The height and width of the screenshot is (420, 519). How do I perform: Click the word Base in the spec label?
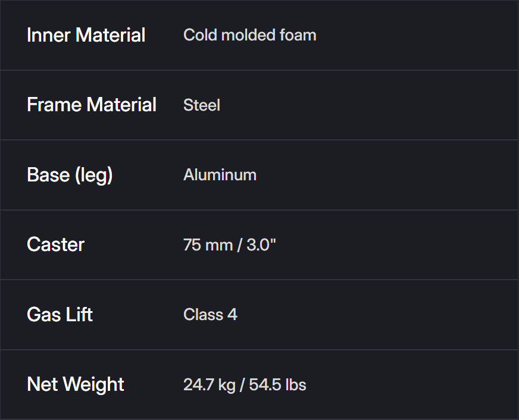coord(46,175)
